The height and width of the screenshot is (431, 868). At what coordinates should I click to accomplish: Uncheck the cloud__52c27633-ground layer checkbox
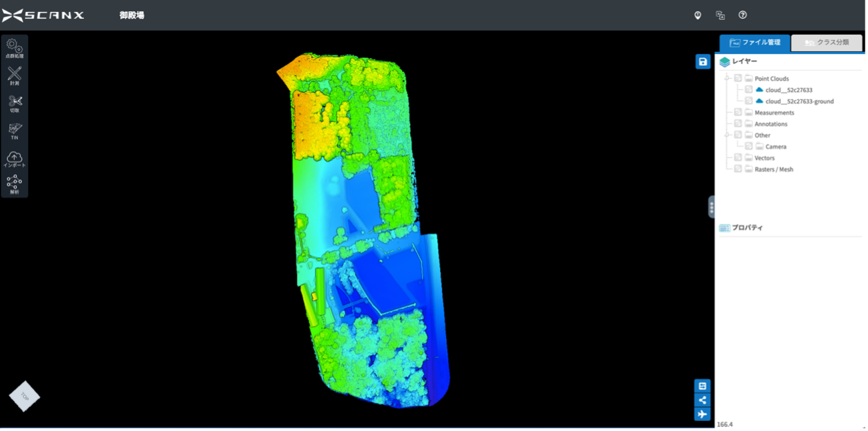coord(749,101)
